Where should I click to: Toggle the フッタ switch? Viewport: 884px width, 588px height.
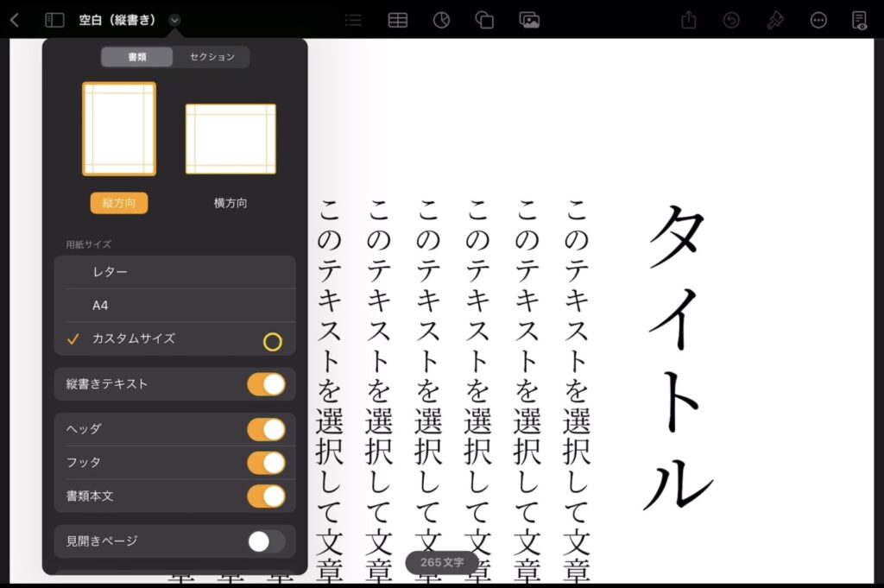(x=266, y=463)
